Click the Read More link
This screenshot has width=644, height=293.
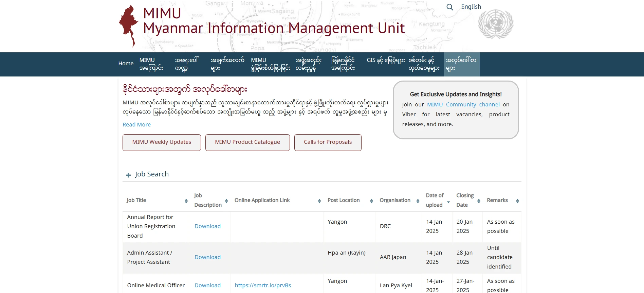click(x=136, y=124)
